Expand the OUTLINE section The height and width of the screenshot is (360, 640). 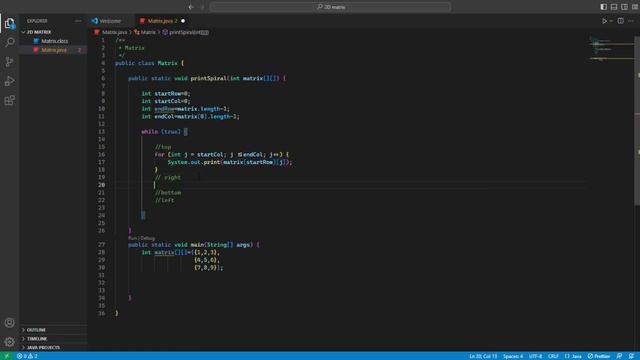(53, 330)
